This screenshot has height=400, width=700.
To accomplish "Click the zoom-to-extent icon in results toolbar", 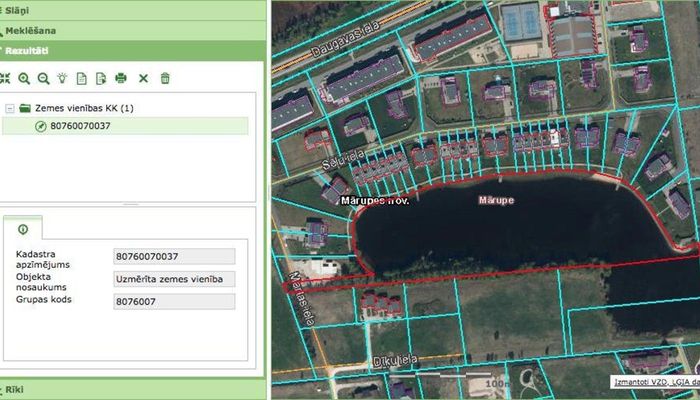I will [x=5, y=77].
